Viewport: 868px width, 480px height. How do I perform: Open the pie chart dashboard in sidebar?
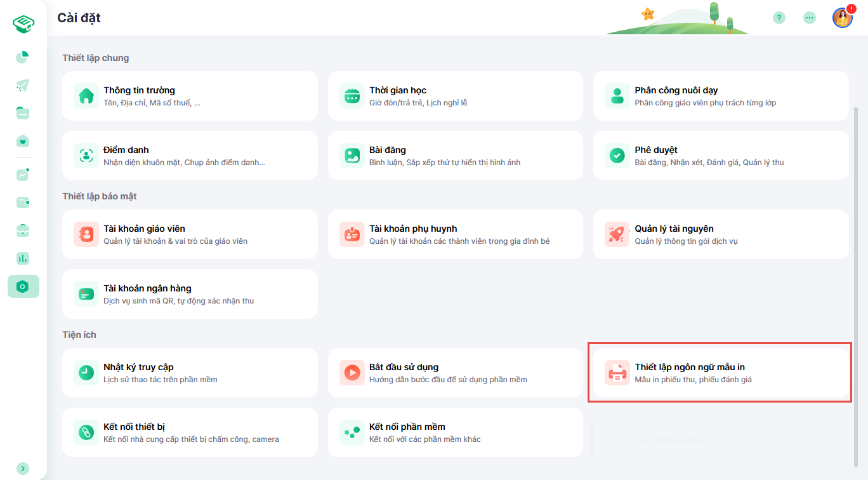click(23, 58)
